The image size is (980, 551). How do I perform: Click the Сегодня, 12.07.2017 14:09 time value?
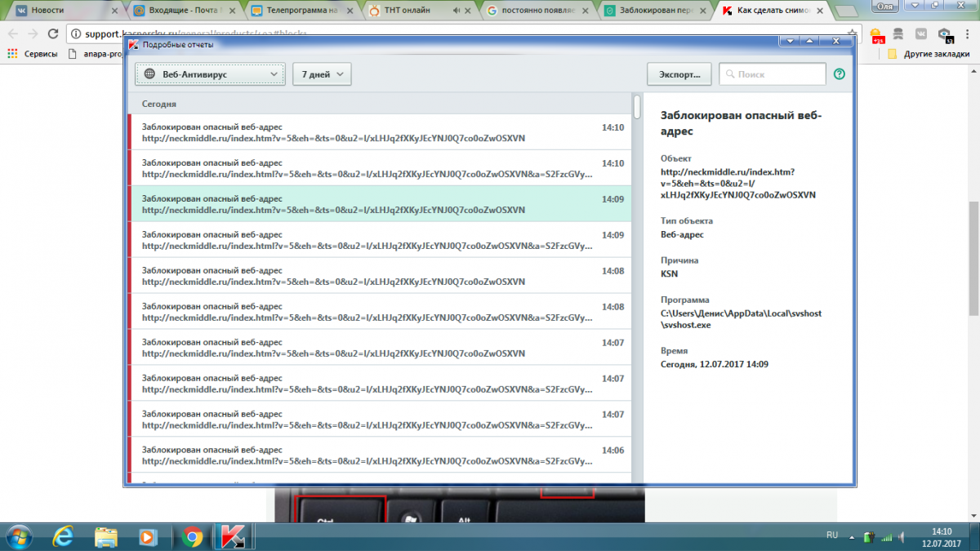point(715,364)
